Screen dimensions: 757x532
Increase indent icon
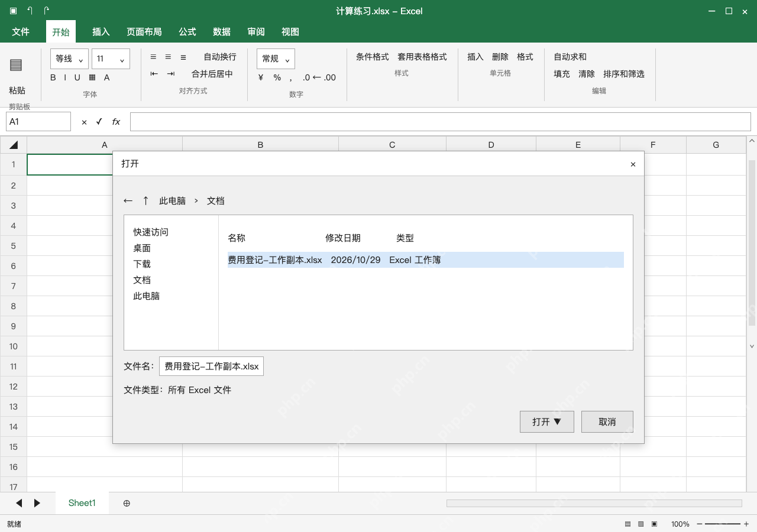tap(171, 74)
